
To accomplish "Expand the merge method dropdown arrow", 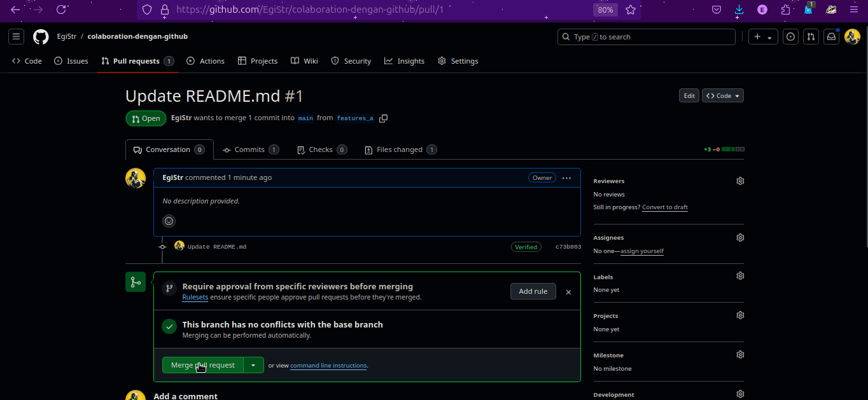I will (x=253, y=365).
